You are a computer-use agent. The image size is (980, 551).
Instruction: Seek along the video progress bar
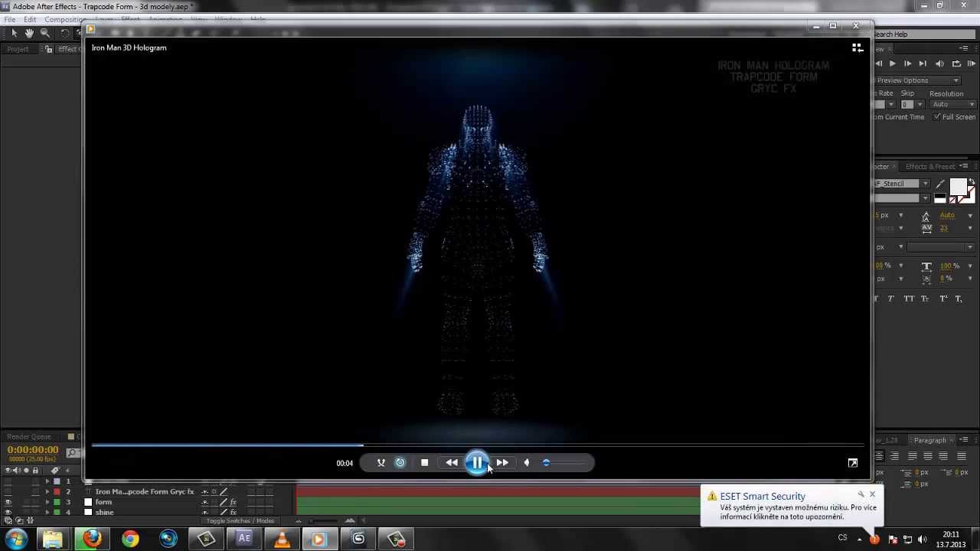click(x=479, y=445)
